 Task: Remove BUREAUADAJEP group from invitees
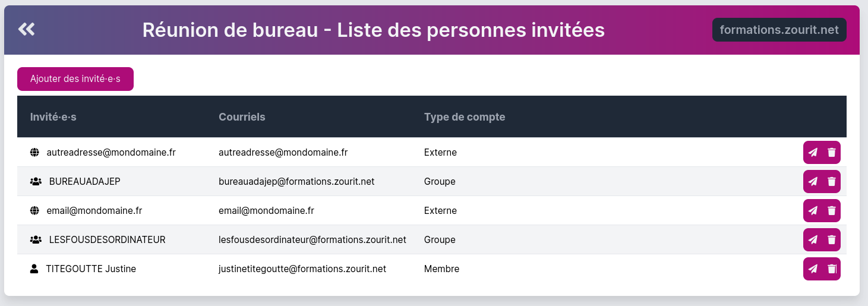click(x=832, y=181)
